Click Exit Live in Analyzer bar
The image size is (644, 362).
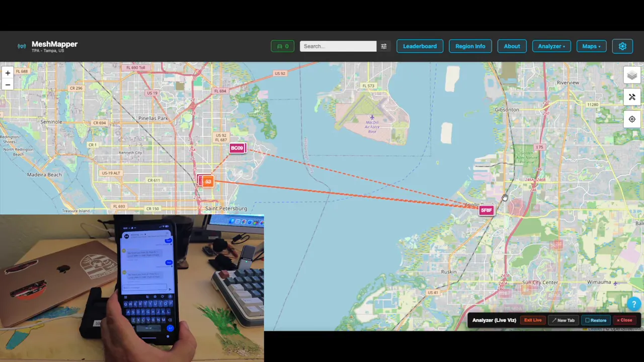pyautogui.click(x=533, y=320)
